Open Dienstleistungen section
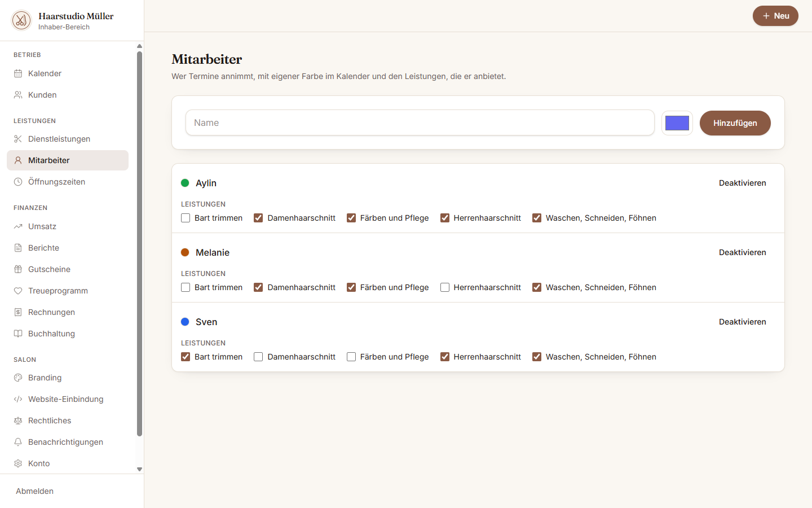Viewport: 812px width, 508px height. 68,139
